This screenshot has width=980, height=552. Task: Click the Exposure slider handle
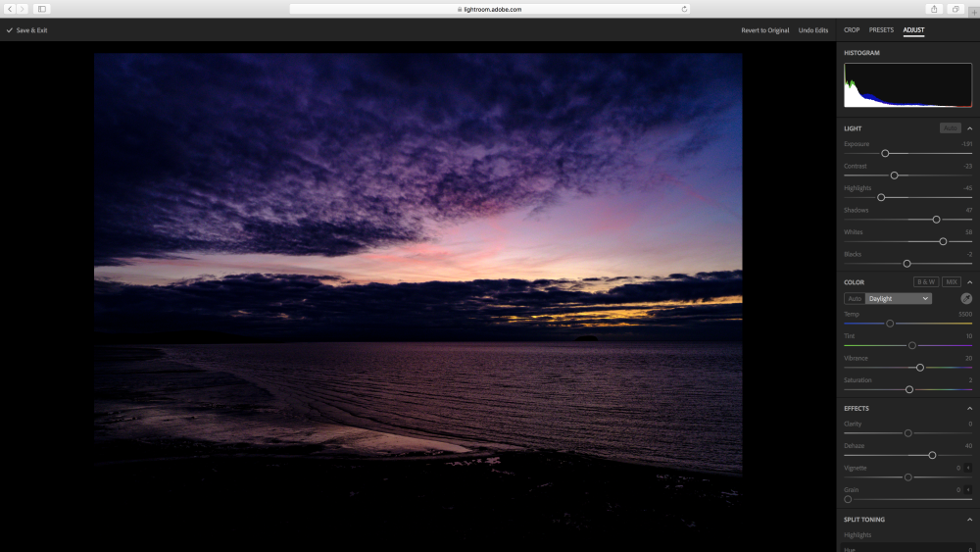click(885, 153)
